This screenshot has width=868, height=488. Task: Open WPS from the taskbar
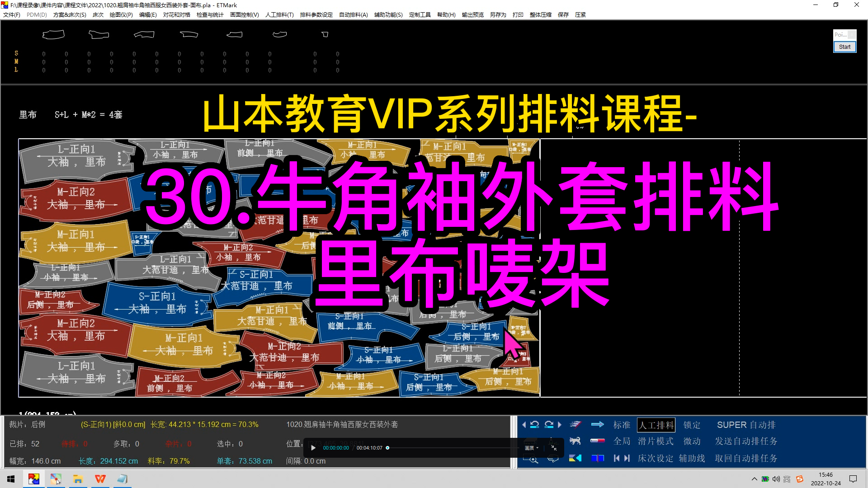click(100, 479)
